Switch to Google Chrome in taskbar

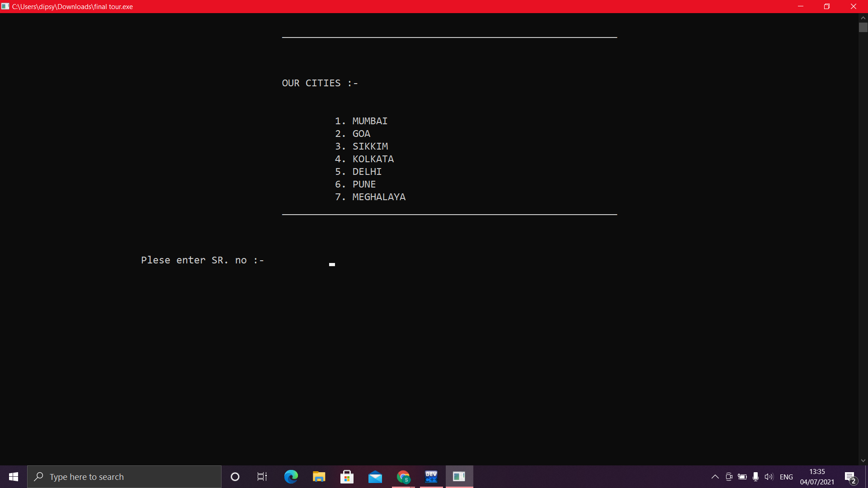pos(403,477)
